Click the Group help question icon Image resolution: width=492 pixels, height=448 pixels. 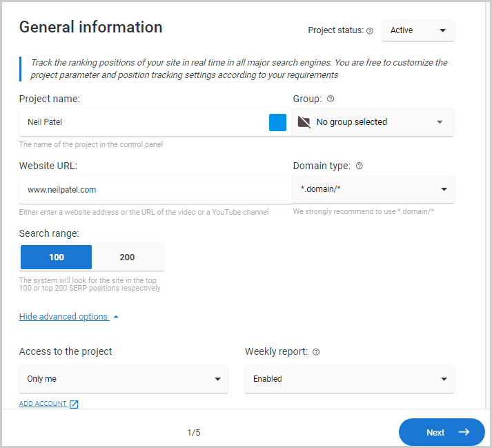331,99
